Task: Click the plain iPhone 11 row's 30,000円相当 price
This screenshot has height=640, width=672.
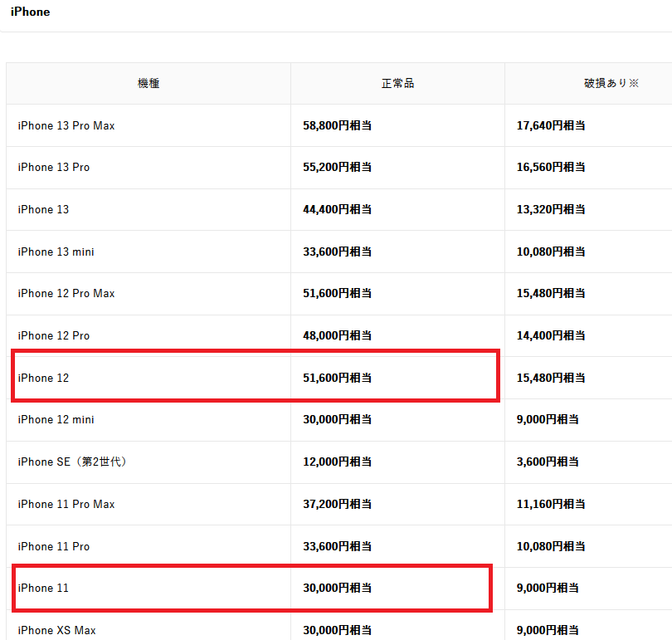Action: (x=338, y=589)
